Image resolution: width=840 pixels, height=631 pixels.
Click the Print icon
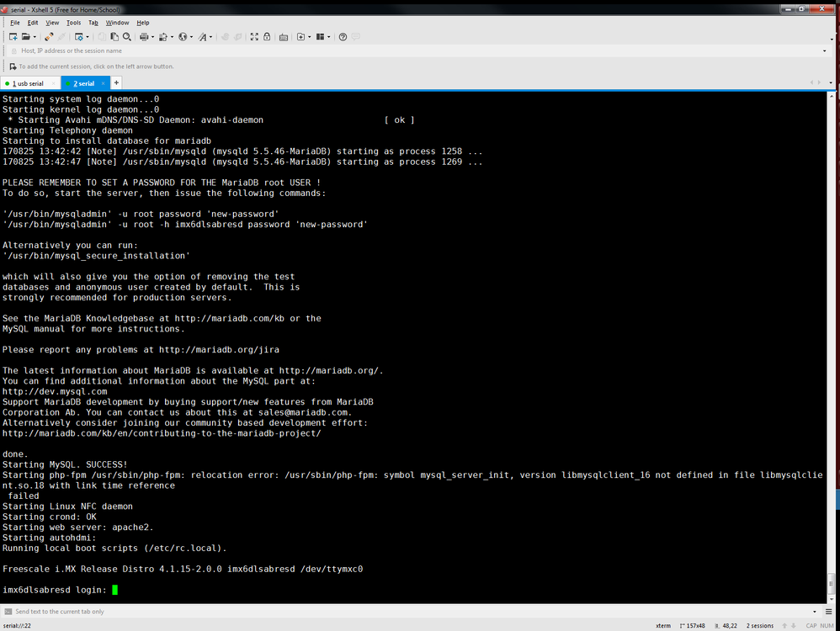(x=144, y=36)
